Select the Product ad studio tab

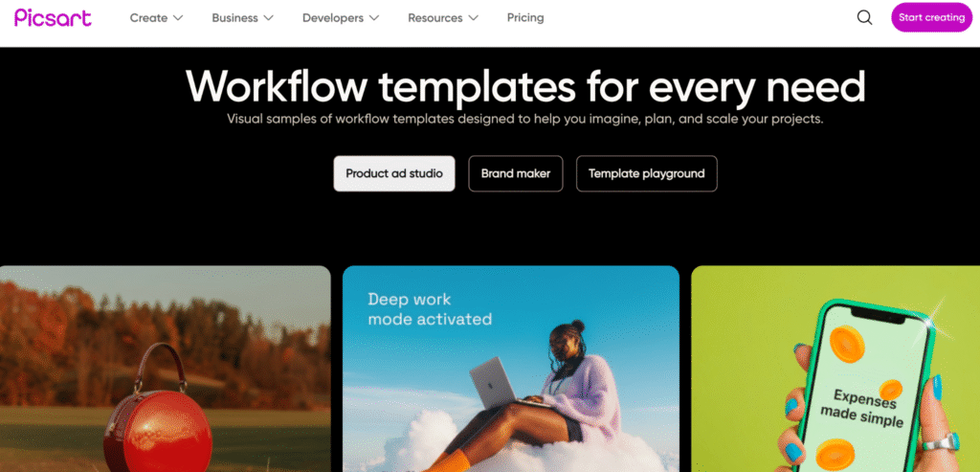394,173
